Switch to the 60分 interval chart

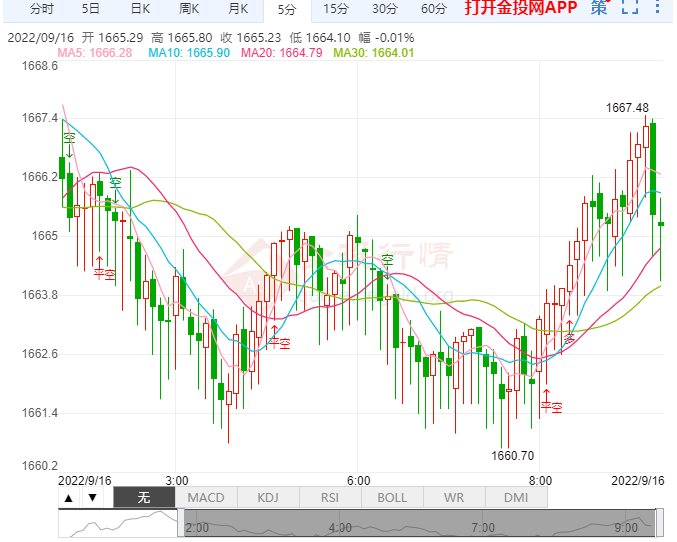tap(433, 9)
